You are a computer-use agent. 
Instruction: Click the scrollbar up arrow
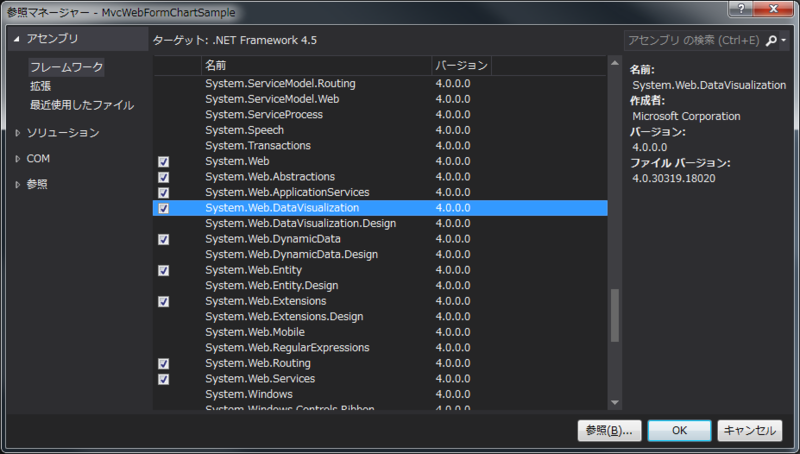click(x=615, y=63)
